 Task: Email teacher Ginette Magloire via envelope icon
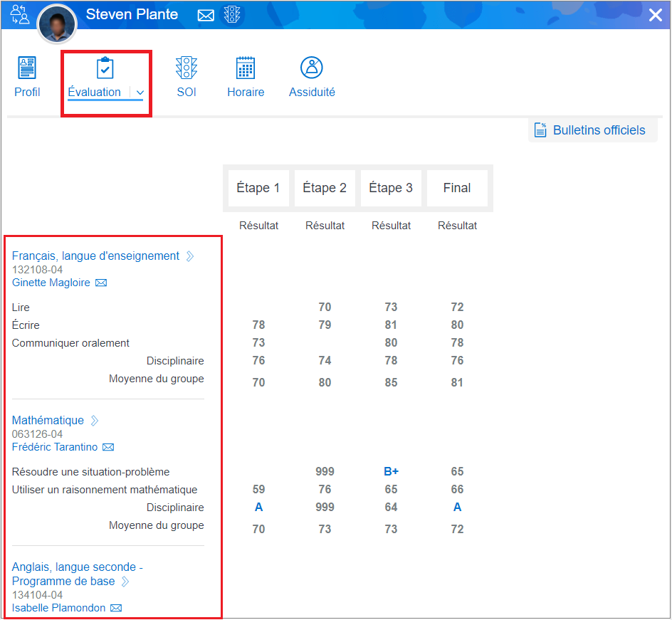[101, 283]
